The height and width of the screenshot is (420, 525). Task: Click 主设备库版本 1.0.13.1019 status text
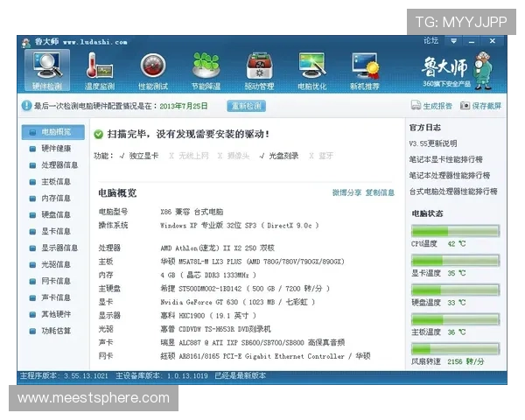[x=162, y=375]
